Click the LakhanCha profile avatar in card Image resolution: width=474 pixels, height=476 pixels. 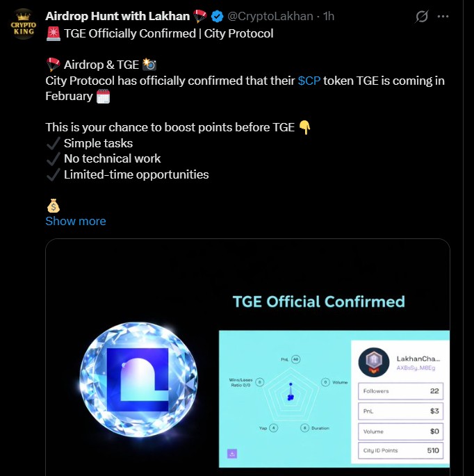point(373,362)
